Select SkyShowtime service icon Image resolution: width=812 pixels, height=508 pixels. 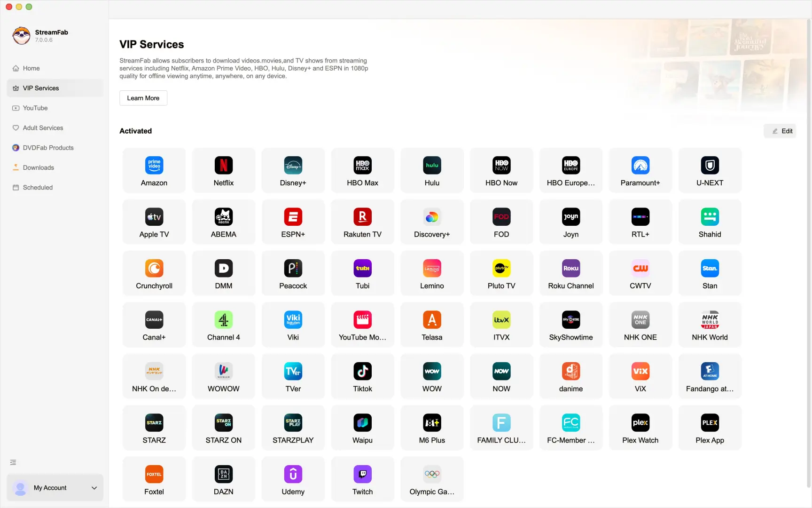[x=571, y=320]
